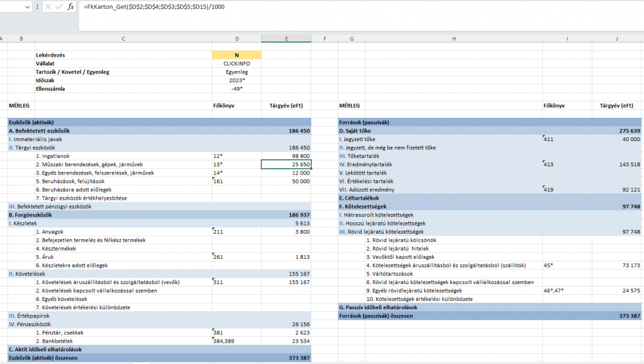Click the Egyenleg value cell
Screen dimensions: 644x364
click(236, 72)
